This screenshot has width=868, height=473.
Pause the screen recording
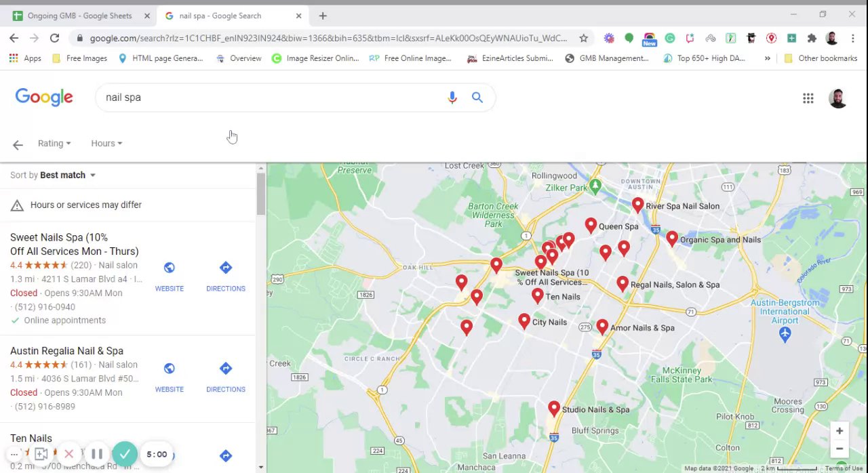[97, 454]
